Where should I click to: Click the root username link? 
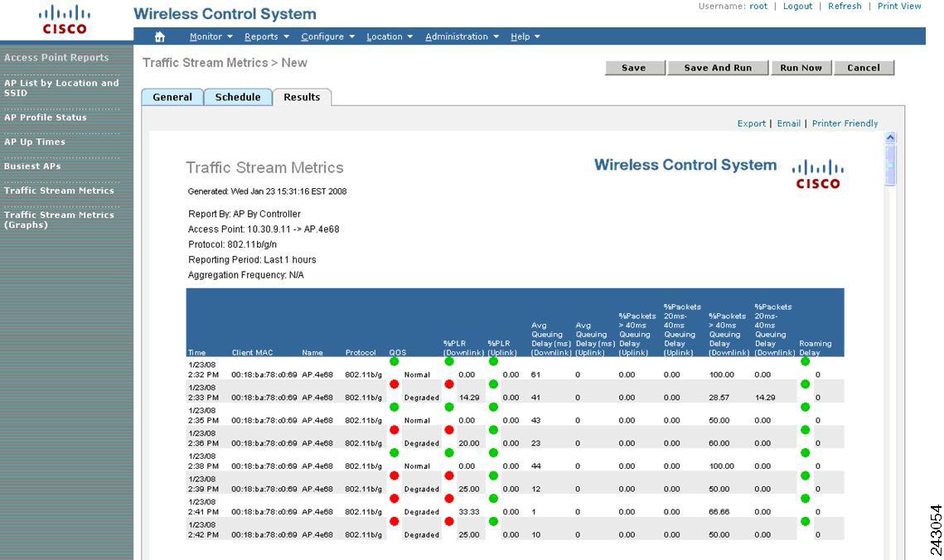pyautogui.click(x=758, y=6)
